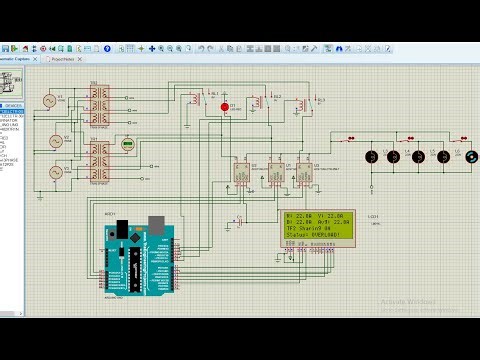Select the V2 sine voltage source
The width and height of the screenshot is (480, 360).
[x=56, y=141]
